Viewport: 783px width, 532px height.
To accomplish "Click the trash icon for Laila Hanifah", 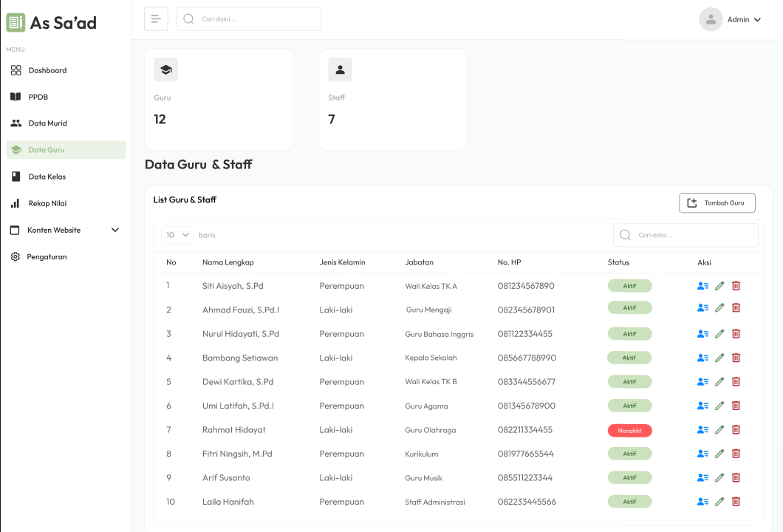I will click(736, 502).
